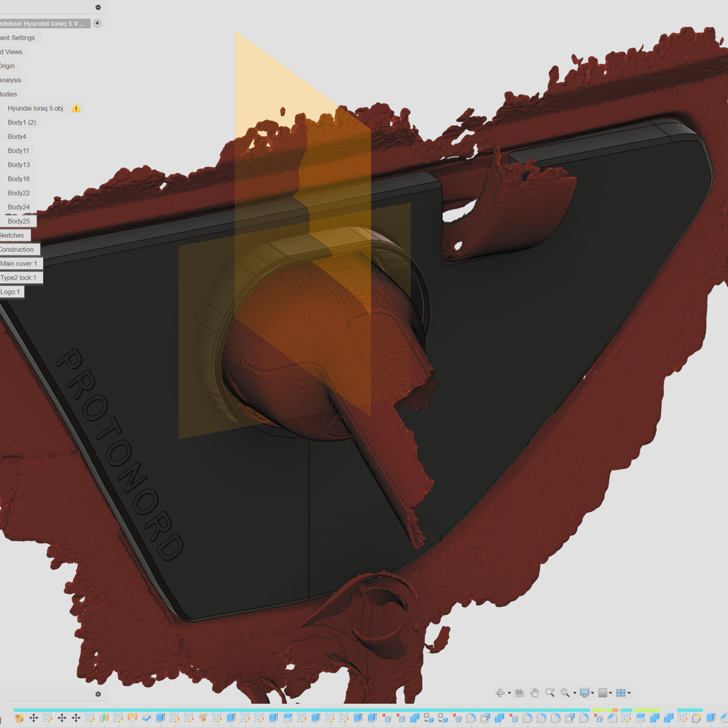Expand the bottom-left comments panel button
Screen dimensions: 728x728
(98, 694)
